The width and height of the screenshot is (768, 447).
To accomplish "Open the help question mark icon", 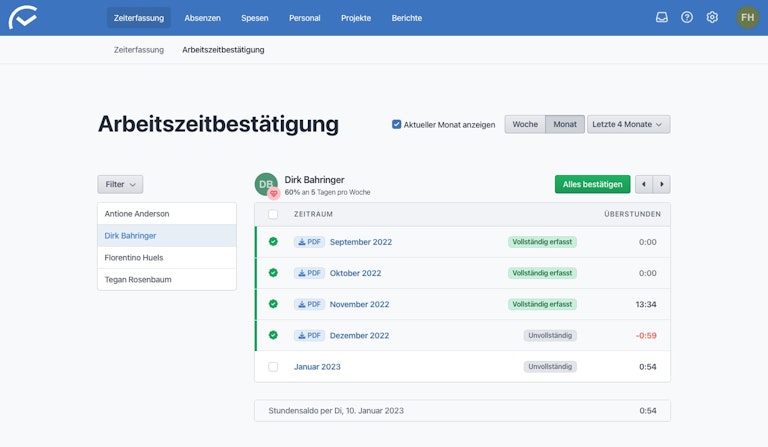I will pos(687,18).
